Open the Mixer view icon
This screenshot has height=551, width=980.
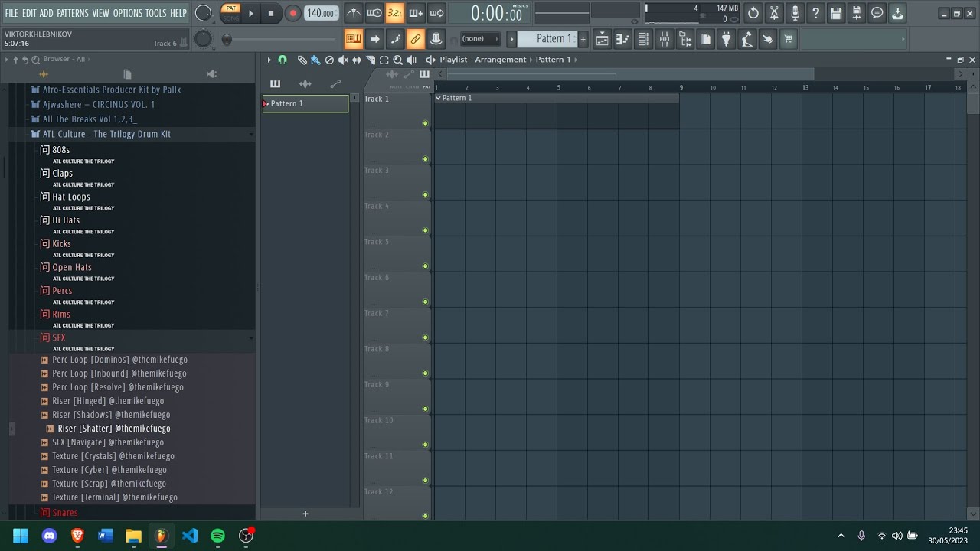coord(665,39)
